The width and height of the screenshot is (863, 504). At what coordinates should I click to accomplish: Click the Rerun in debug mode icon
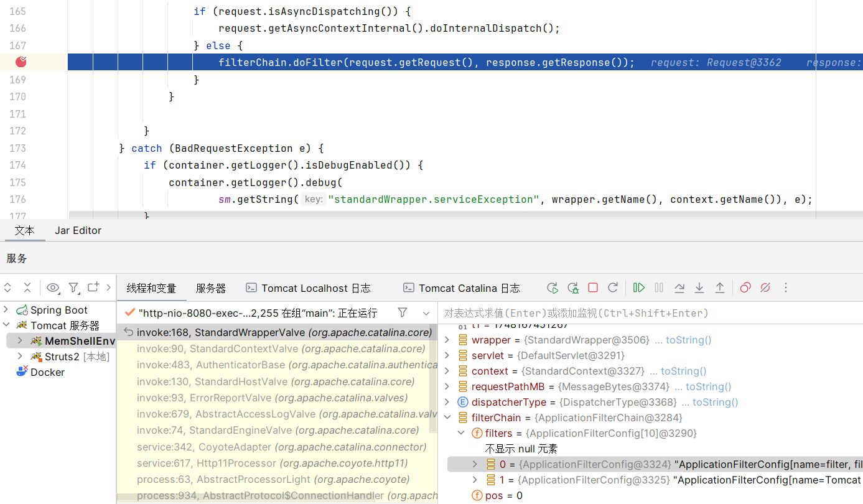tap(572, 287)
